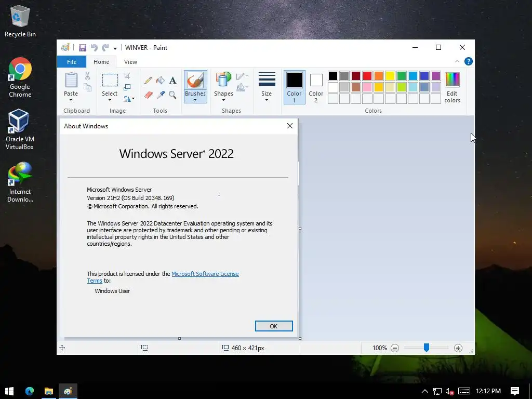Viewport: 532px width, 399px height.
Task: Pick the yellow color swatch
Action: tap(390, 76)
